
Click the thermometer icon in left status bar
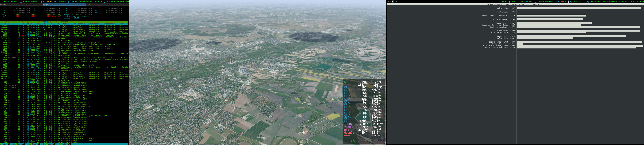(x=68, y=1)
